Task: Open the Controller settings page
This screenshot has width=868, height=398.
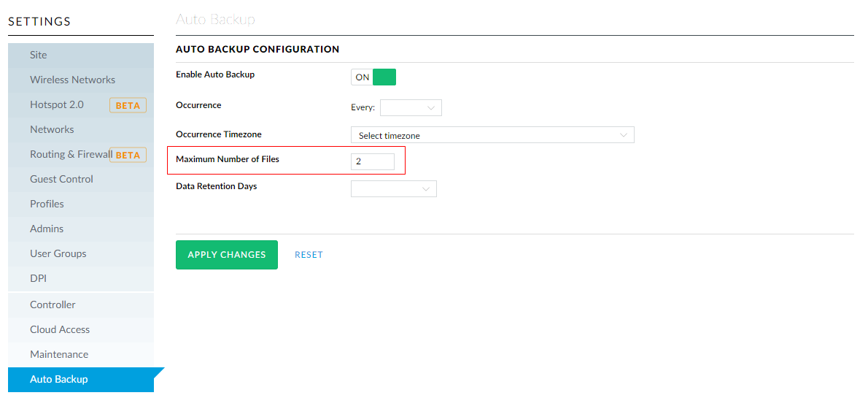Action: [x=53, y=305]
